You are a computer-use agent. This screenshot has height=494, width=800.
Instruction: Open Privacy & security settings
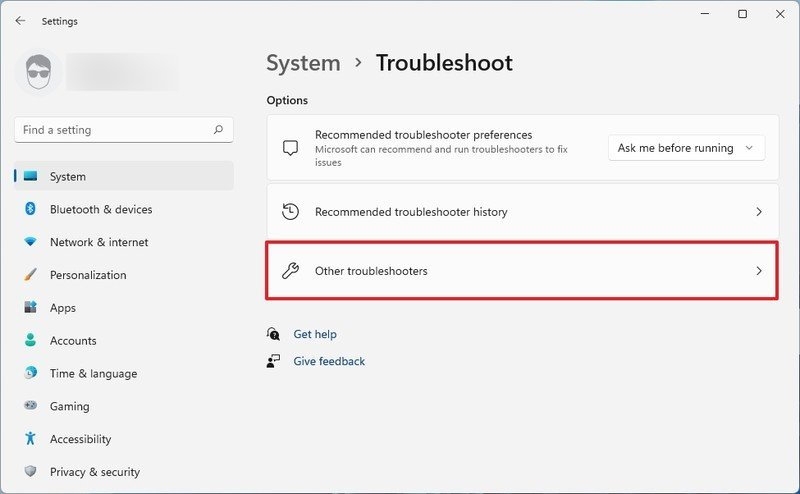pyautogui.click(x=124, y=471)
